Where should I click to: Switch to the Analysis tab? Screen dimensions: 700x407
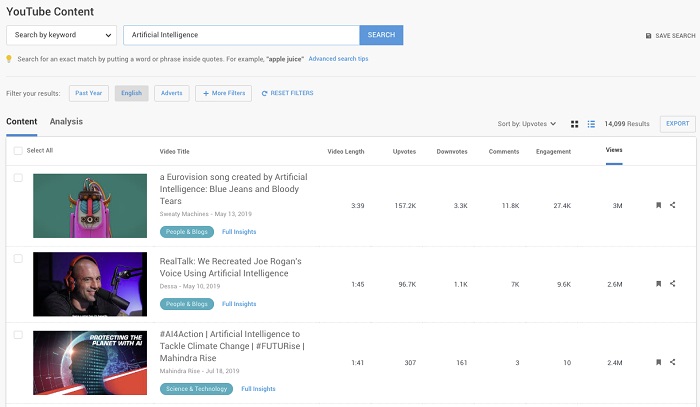(66, 122)
